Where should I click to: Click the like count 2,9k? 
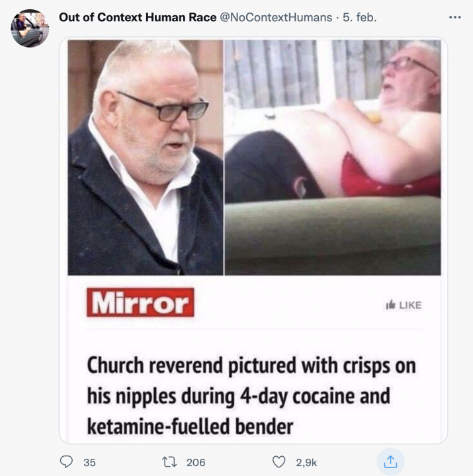click(306, 463)
